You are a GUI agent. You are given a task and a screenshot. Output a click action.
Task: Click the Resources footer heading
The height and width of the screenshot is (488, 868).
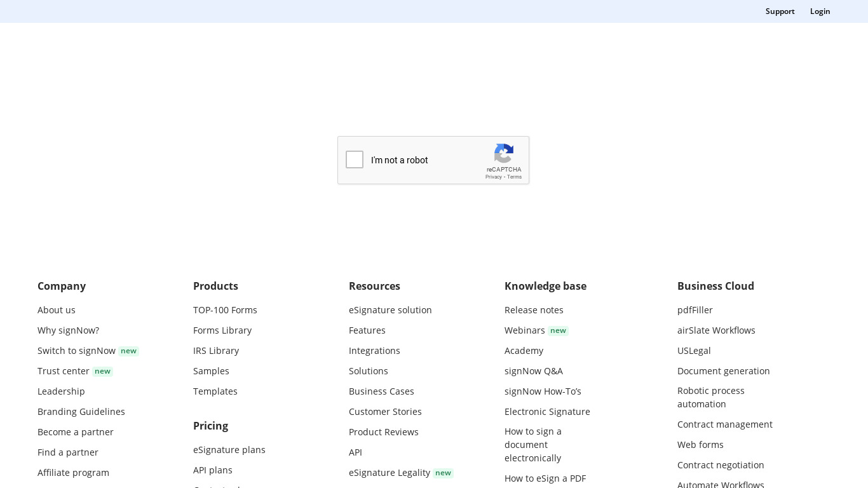coord(374,286)
